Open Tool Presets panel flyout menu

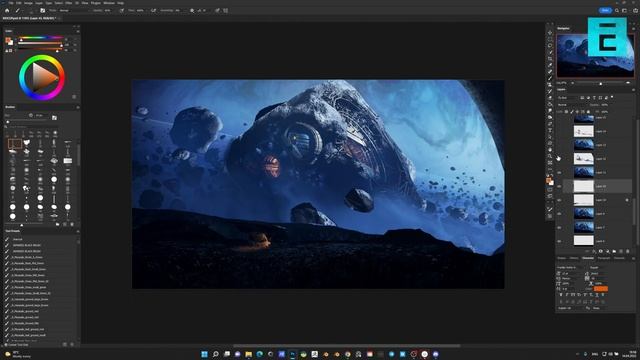78,231
